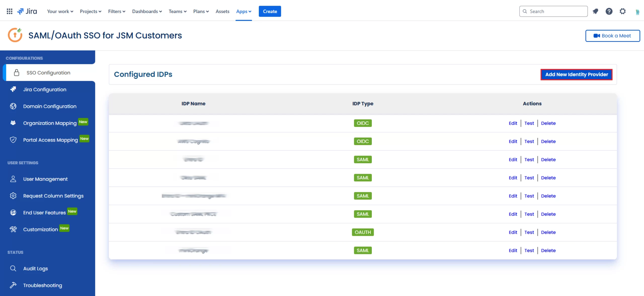Click New badge beside Customization

(x=64, y=228)
